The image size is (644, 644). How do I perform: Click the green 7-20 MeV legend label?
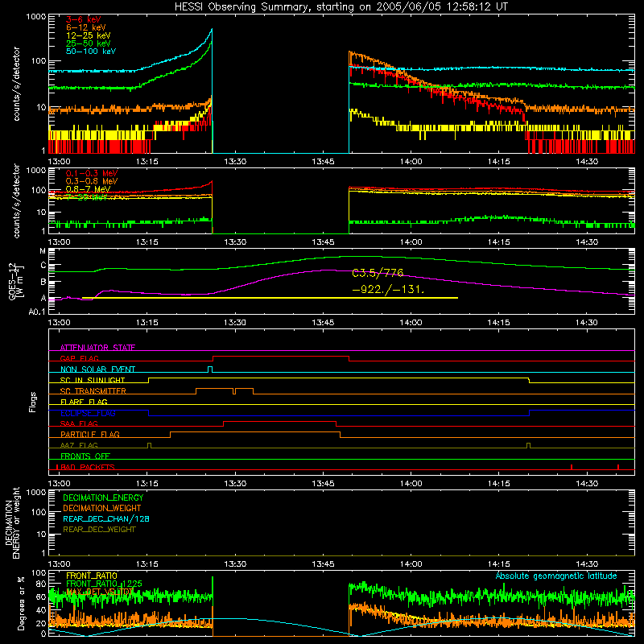[87, 197]
